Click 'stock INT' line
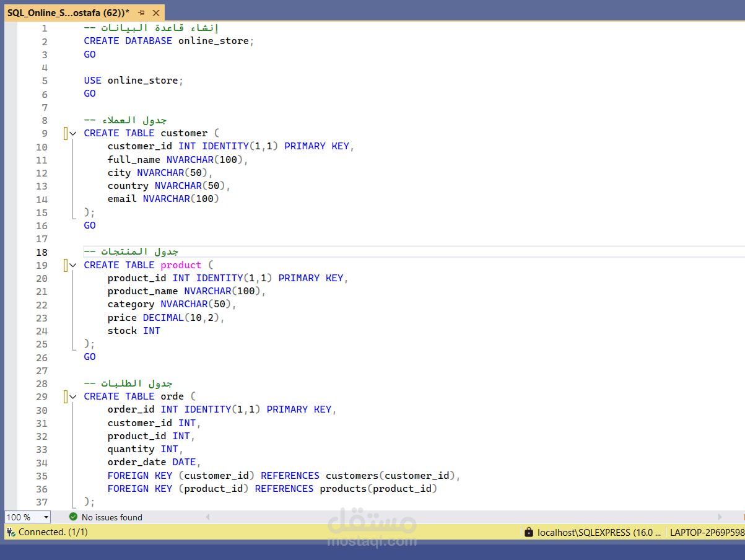Image resolution: width=745 pixels, height=560 pixels. pyautogui.click(x=134, y=331)
